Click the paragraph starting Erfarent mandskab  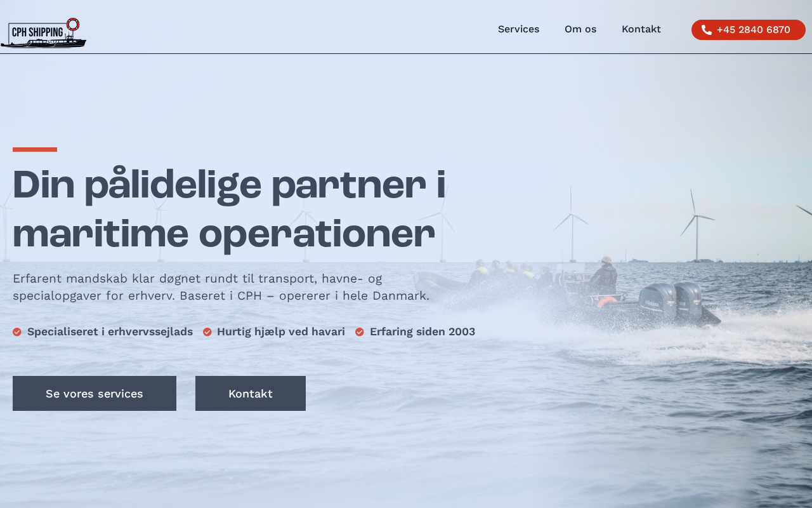[221, 287]
